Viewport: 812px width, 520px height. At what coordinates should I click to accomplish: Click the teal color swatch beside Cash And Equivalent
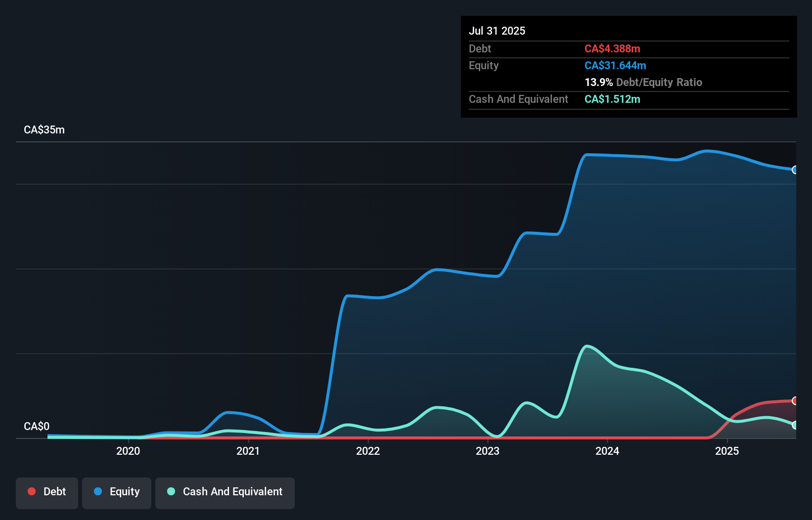(x=171, y=491)
